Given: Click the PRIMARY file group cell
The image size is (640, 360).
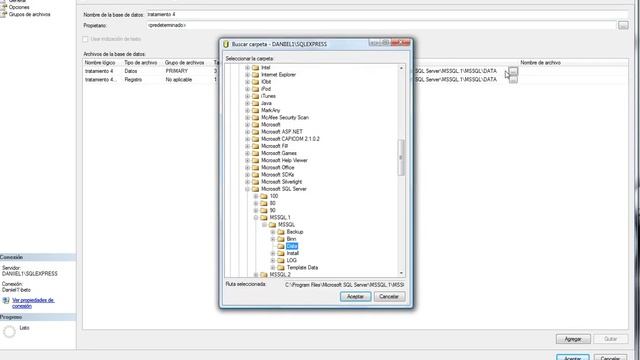Looking at the screenshot, I should point(176,71).
